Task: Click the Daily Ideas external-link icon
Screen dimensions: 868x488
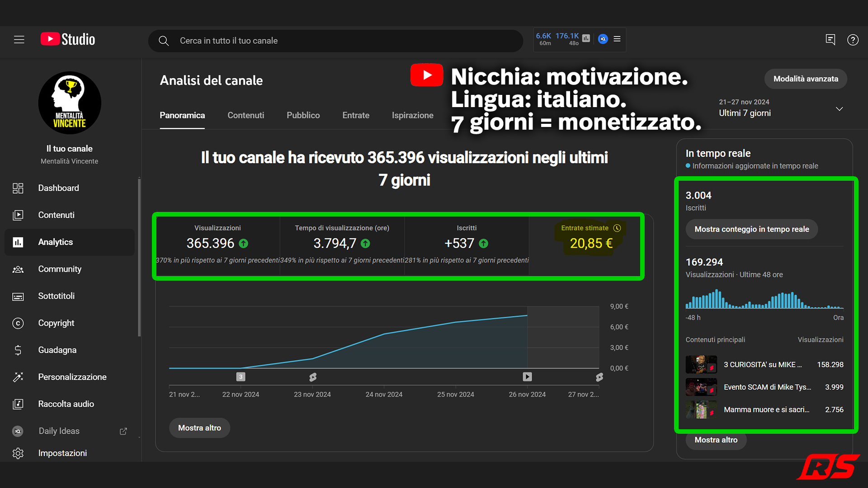Action: pyautogui.click(x=123, y=431)
